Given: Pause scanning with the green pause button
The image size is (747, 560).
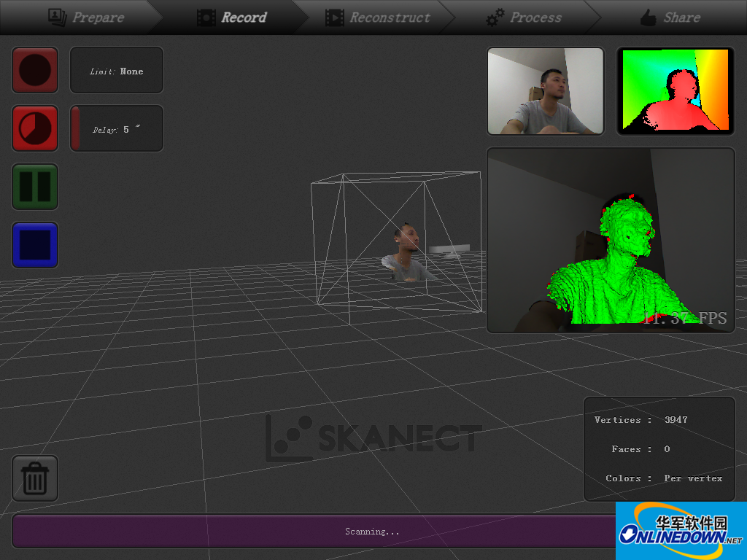Looking at the screenshot, I should 35,187.
